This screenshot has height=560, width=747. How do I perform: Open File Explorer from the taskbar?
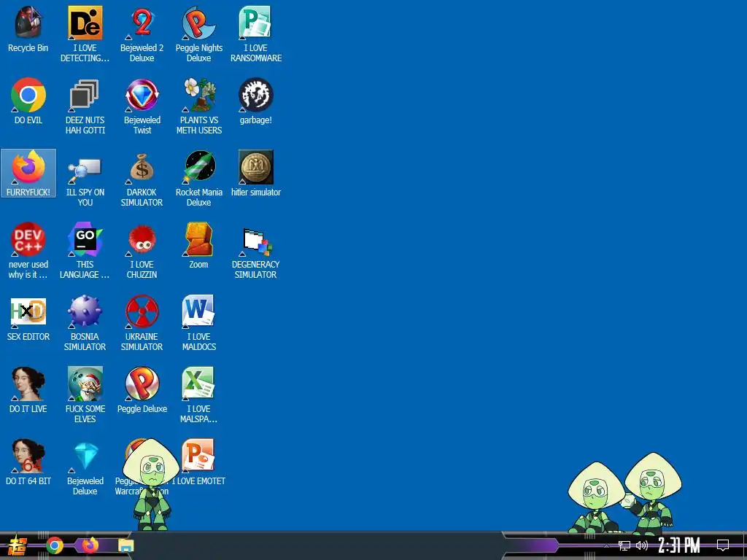click(125, 545)
